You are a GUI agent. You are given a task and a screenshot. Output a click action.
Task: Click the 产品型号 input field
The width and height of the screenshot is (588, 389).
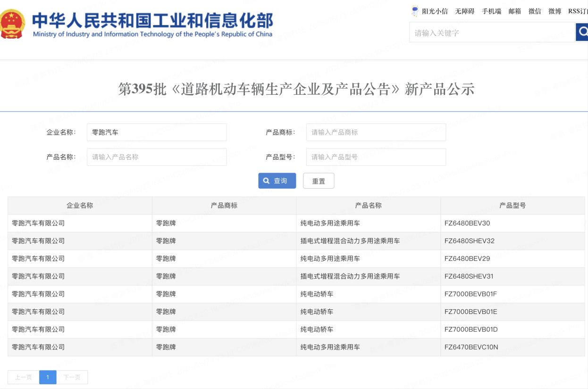pyautogui.click(x=376, y=157)
